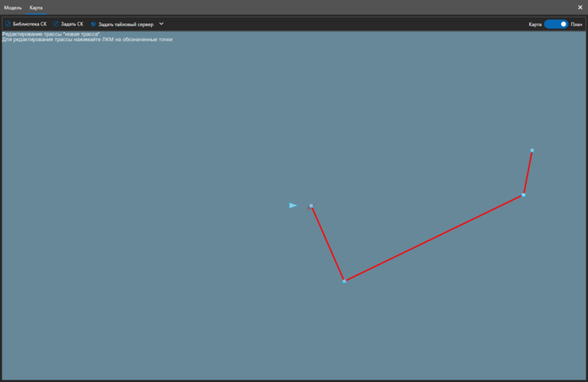The height and width of the screenshot is (382, 588).
Task: Open Библиотека СК from its text label
Action: point(30,24)
